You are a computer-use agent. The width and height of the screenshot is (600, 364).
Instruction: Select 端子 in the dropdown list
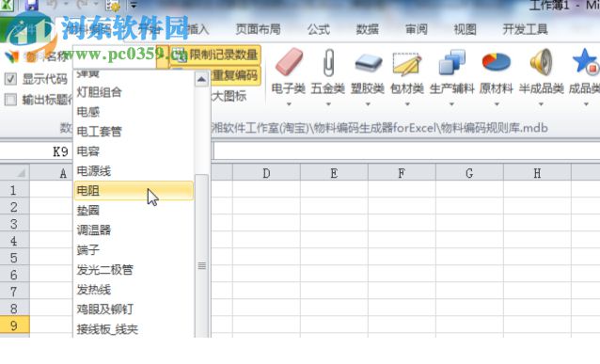tap(134, 250)
